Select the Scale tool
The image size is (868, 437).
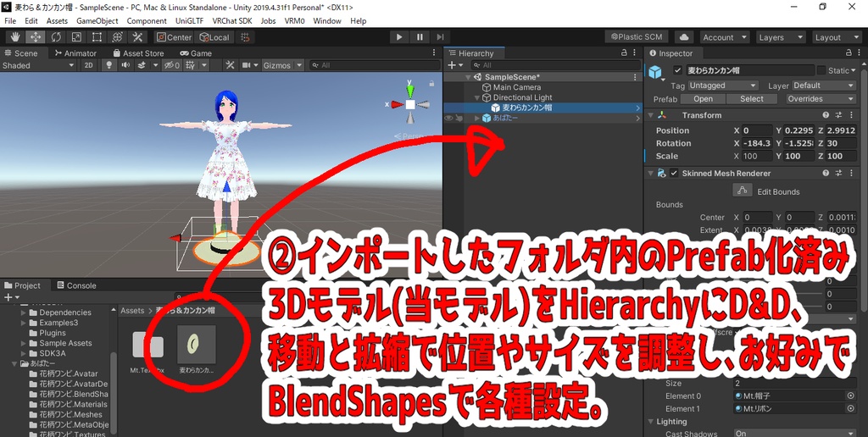pos(76,37)
